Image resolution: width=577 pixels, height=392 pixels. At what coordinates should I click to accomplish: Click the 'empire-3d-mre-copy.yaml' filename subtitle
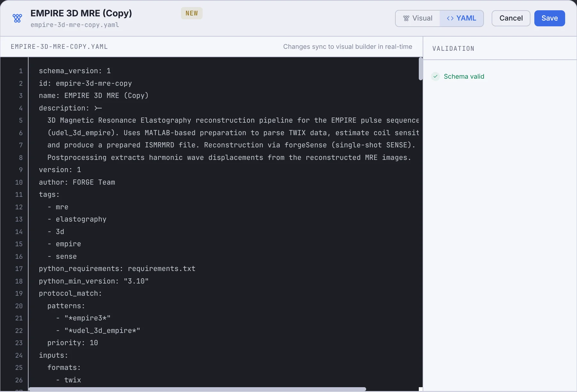75,25
